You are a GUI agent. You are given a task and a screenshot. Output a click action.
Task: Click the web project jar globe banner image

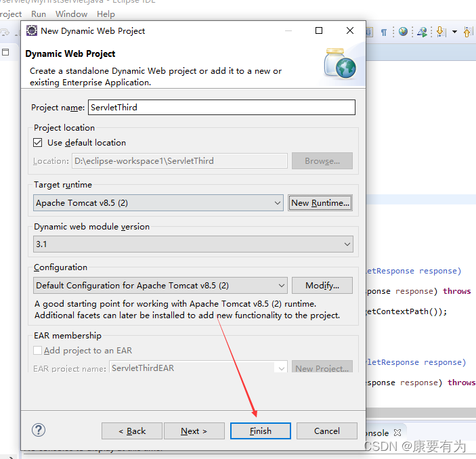pos(341,64)
